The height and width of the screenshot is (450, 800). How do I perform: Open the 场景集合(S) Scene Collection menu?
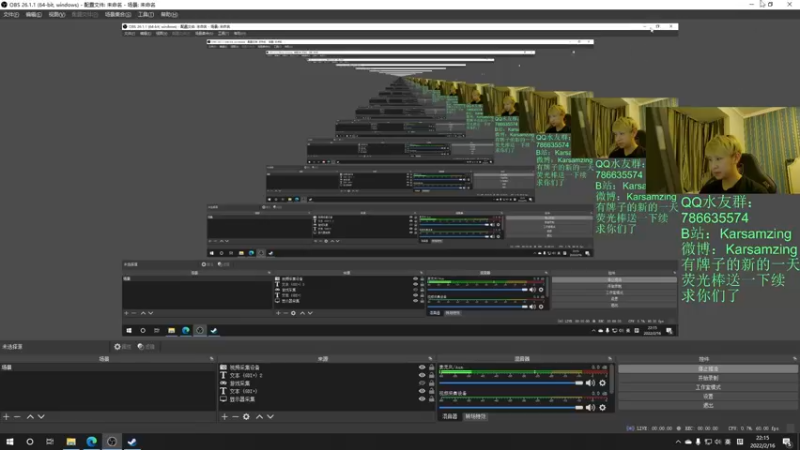(118, 15)
